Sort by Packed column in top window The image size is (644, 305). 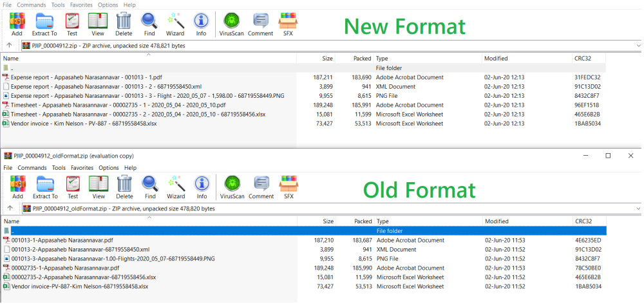pyautogui.click(x=354, y=59)
